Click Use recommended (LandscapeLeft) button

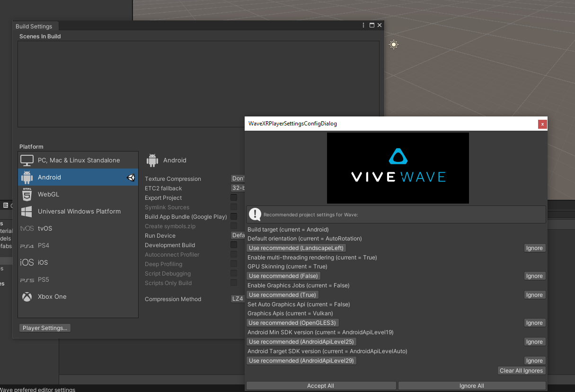click(x=296, y=248)
